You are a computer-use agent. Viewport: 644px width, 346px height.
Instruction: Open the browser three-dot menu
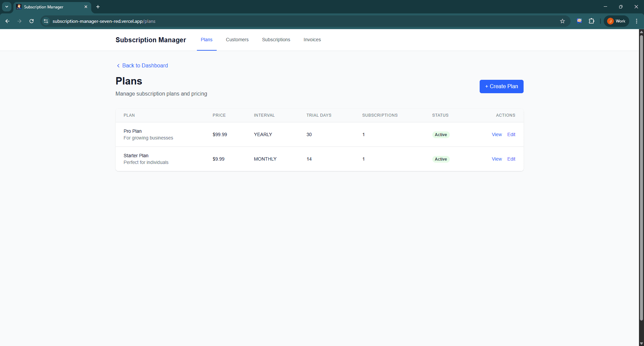tap(637, 21)
